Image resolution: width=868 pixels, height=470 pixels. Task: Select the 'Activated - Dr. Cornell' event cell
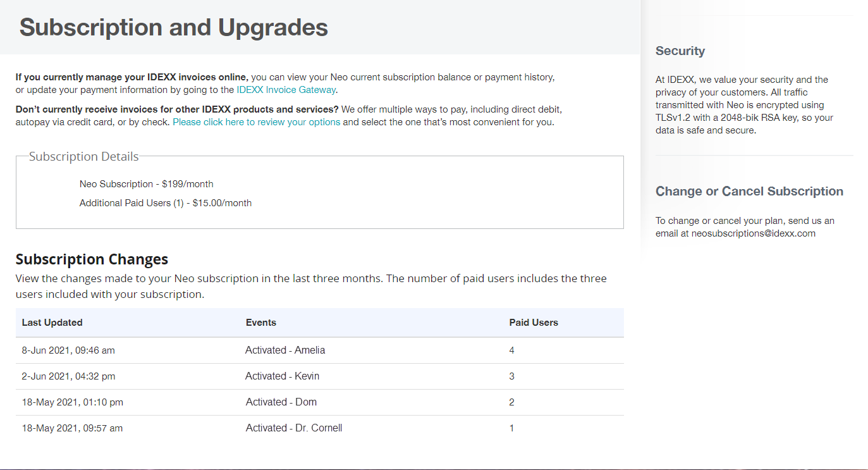(294, 428)
